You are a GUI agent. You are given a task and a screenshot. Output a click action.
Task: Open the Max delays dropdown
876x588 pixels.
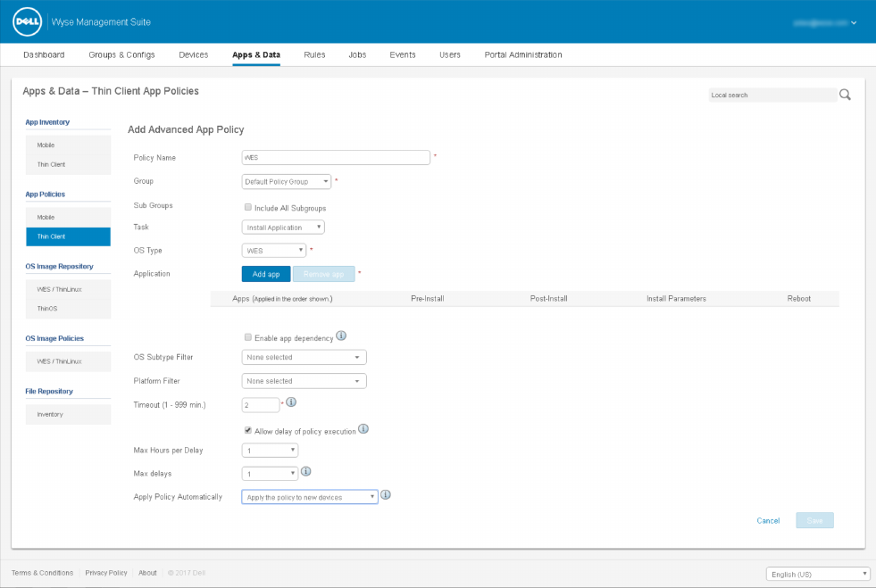tap(270, 474)
